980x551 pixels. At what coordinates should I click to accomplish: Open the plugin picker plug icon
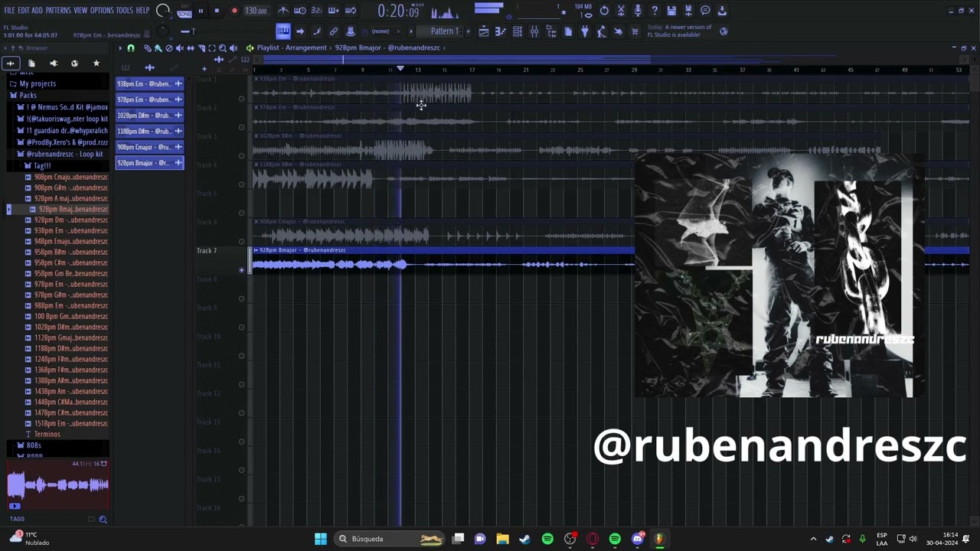click(x=585, y=31)
